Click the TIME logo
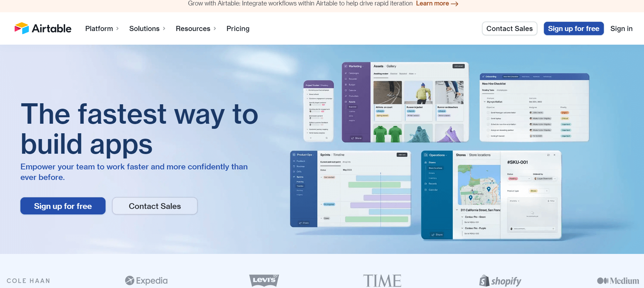The image size is (644, 288). 382,281
